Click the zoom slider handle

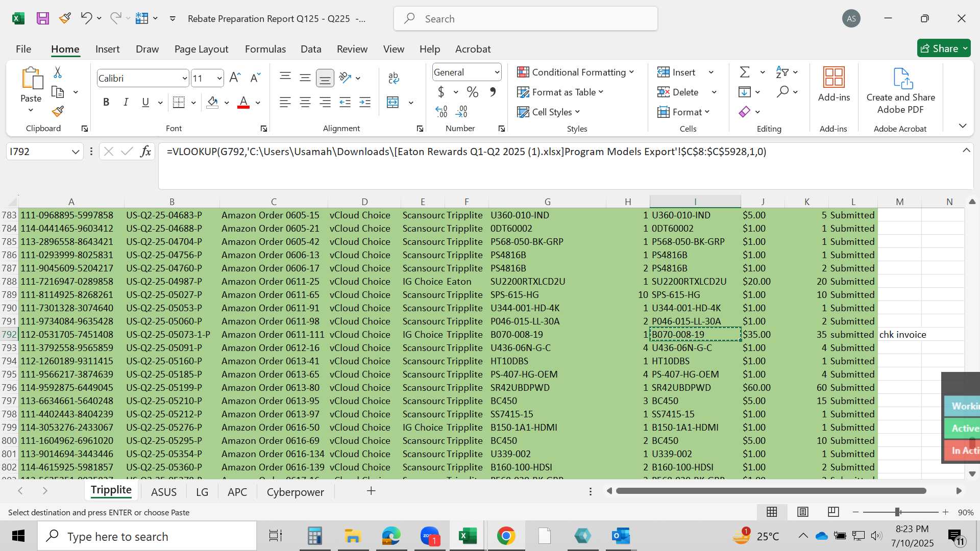[x=898, y=512]
